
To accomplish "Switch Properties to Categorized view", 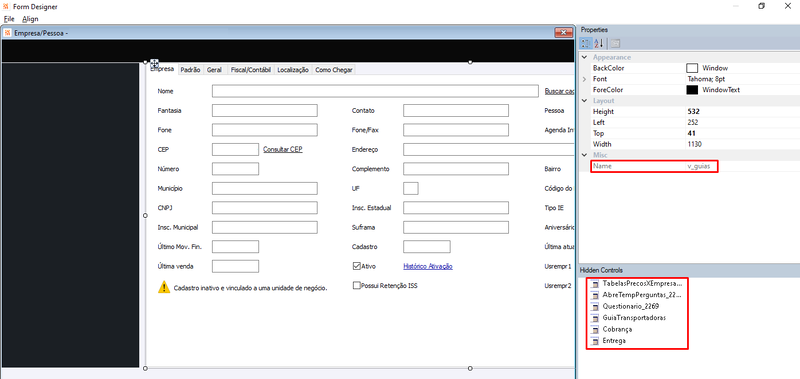I will coord(586,44).
